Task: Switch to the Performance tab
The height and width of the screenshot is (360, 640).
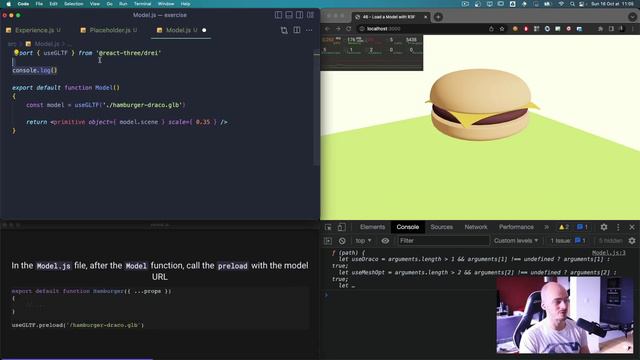Action: 516,227
